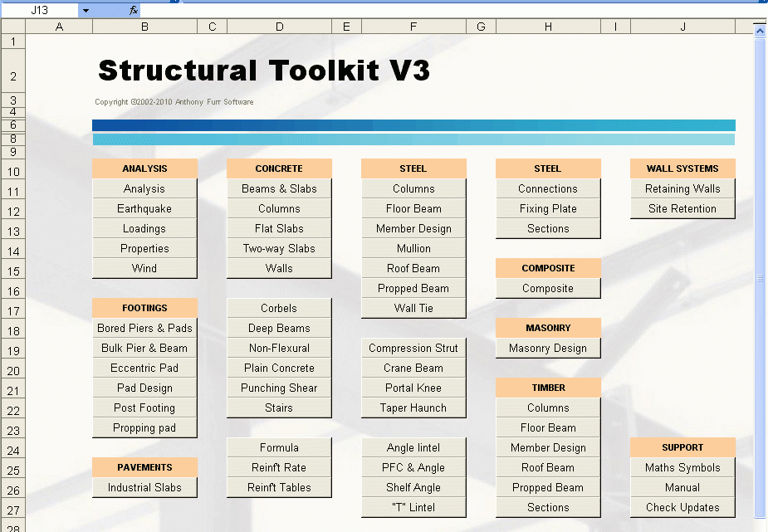
Task: Open Roof Beam in the Steel group
Action: coord(413,269)
